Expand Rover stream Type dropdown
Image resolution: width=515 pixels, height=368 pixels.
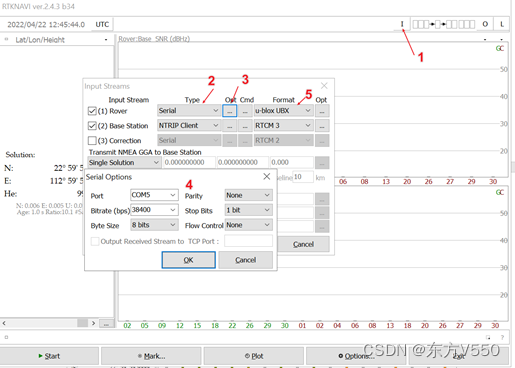click(188, 111)
